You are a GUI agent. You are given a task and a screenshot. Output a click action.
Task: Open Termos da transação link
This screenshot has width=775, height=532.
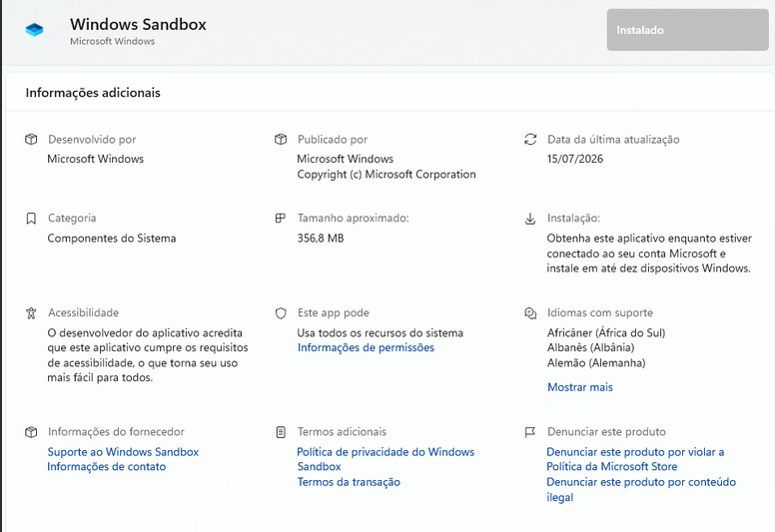point(349,482)
